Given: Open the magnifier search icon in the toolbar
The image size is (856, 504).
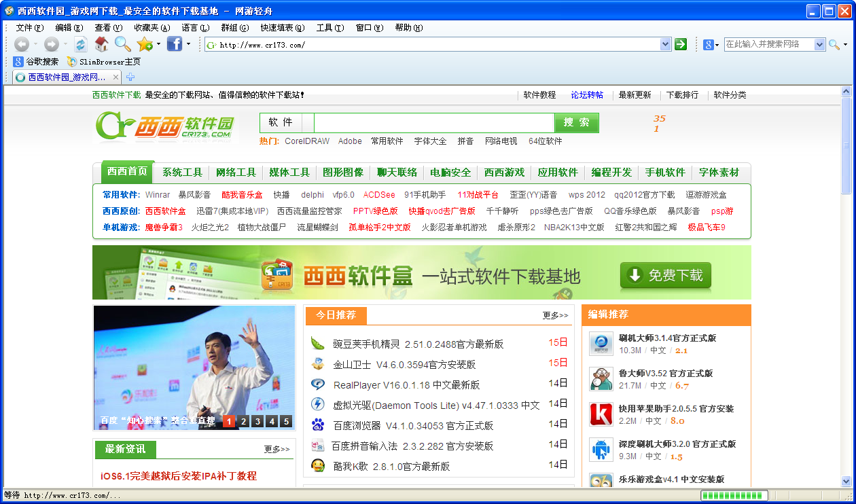Looking at the screenshot, I should pos(123,44).
